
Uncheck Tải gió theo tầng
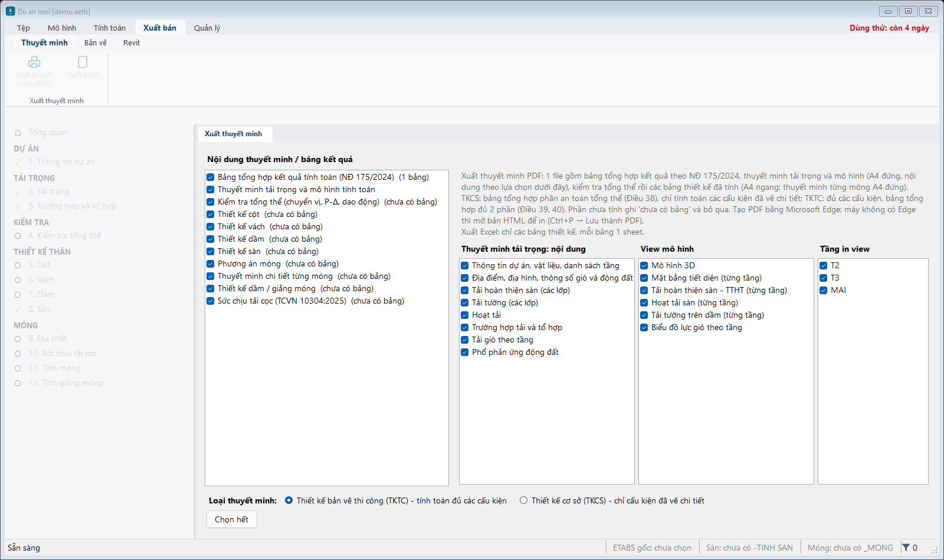[x=465, y=340]
